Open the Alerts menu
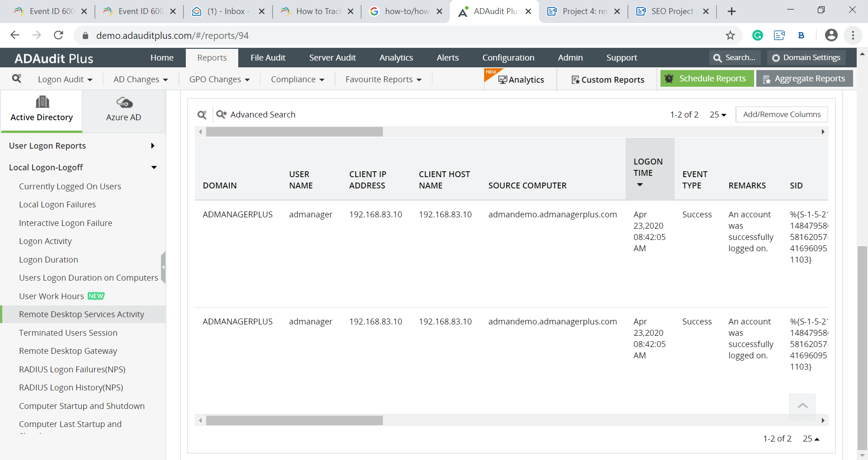Image resolution: width=868 pixels, height=460 pixels. pos(448,58)
